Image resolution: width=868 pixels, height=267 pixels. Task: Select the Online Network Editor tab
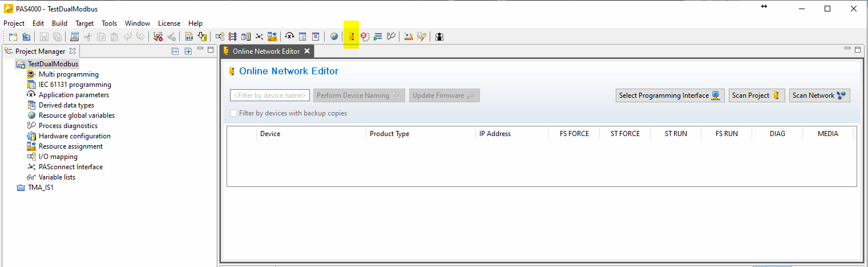(266, 51)
